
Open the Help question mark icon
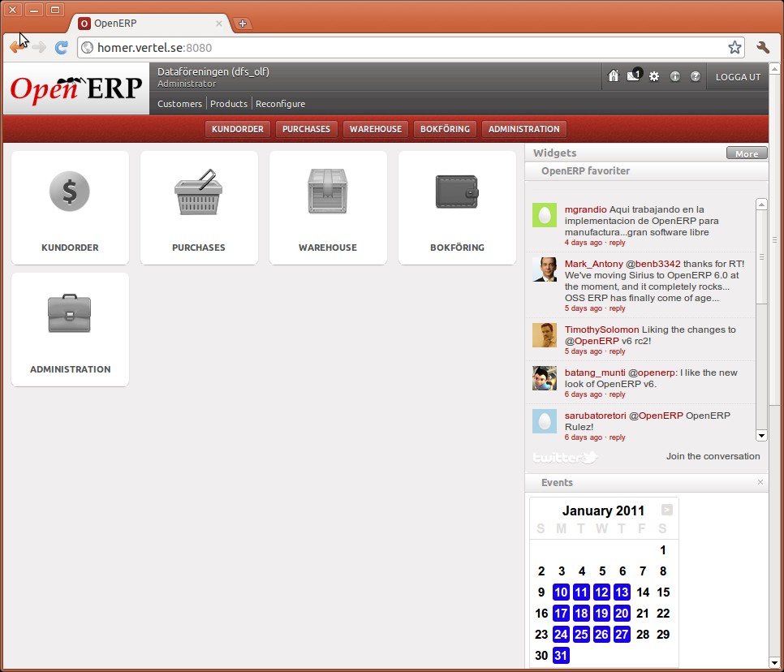tap(695, 76)
